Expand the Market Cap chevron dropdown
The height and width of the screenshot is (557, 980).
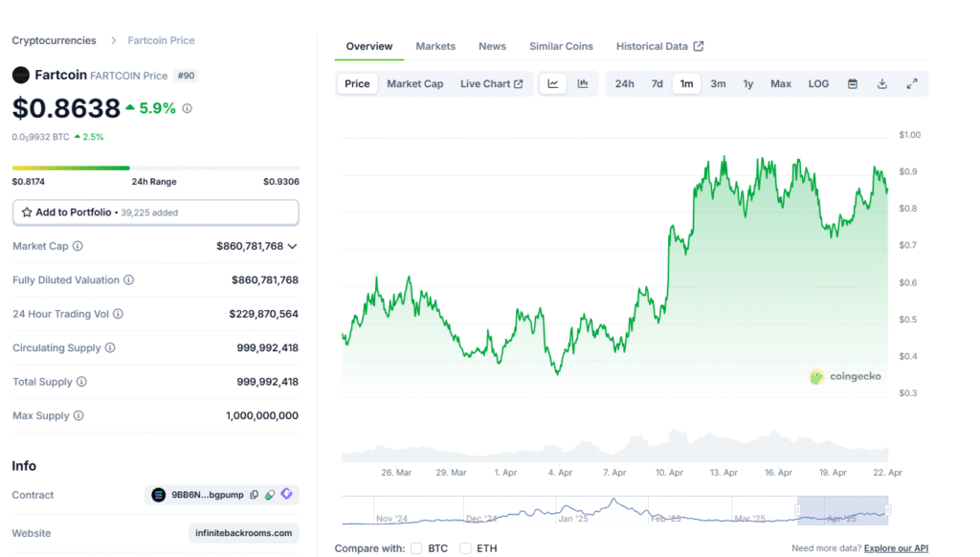[x=292, y=246]
